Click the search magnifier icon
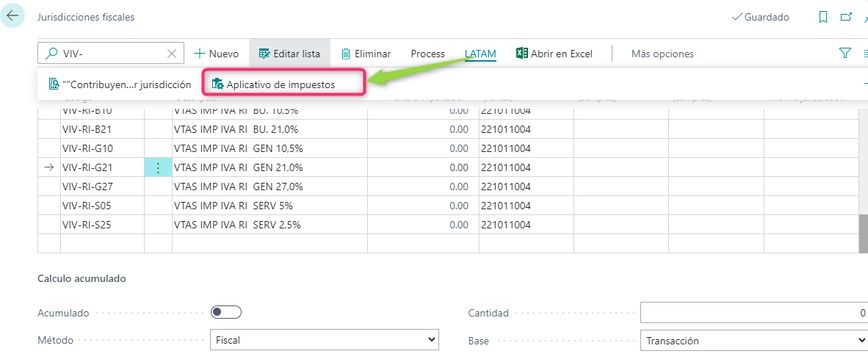Screen dimensions: 868x362 [x=51, y=54]
